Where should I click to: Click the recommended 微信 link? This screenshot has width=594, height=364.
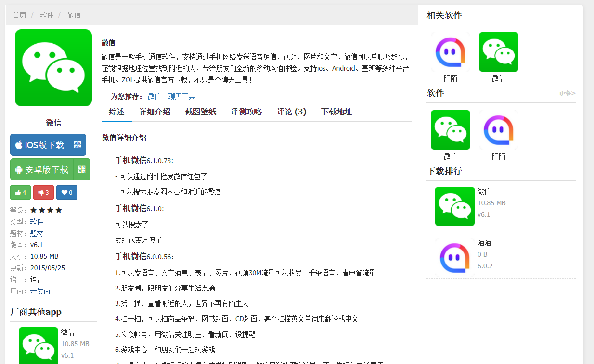coord(155,96)
